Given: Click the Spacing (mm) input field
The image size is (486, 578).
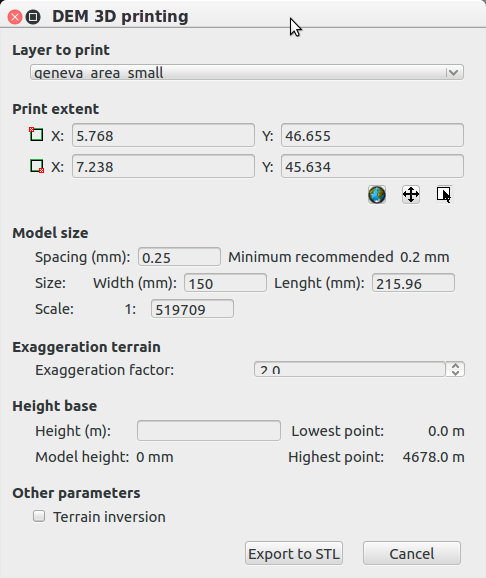Looking at the screenshot, I should click(x=180, y=257).
